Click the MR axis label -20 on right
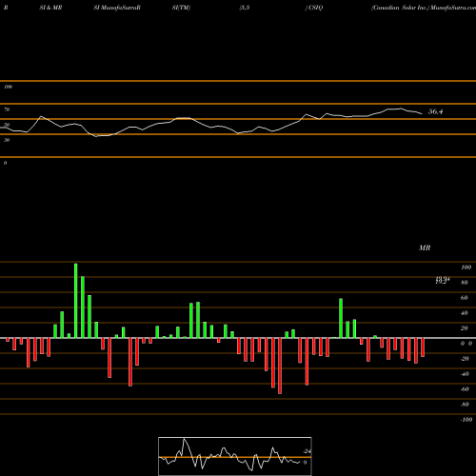 pos(465,359)
